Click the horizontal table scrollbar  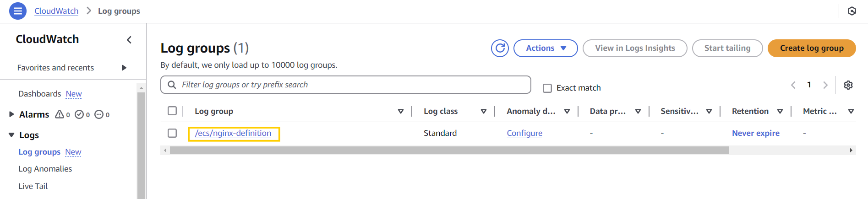pos(449,151)
